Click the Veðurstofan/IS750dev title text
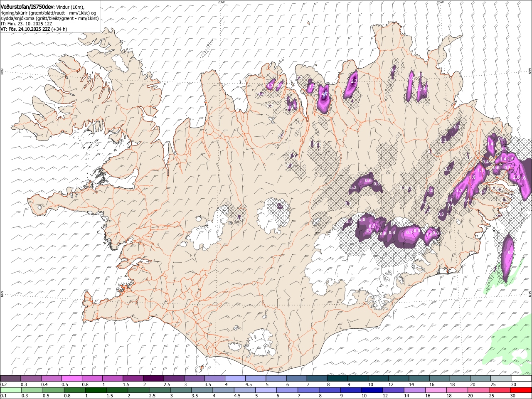 (x=27, y=6)
